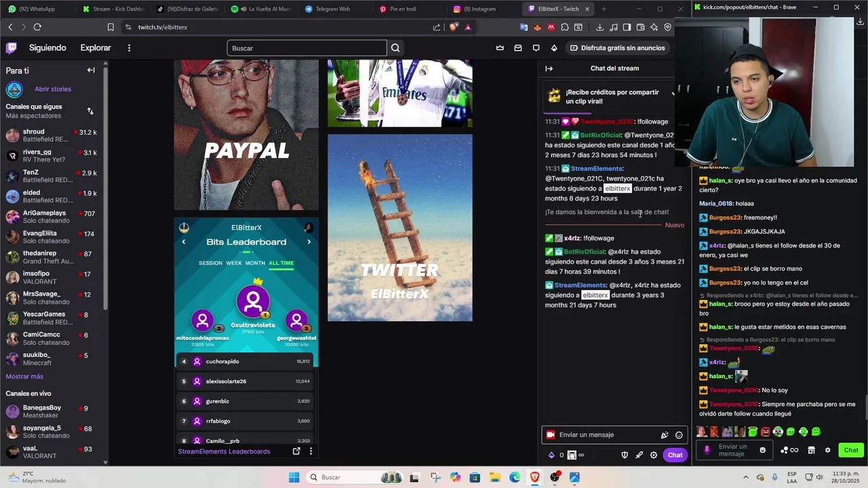Open Twitch chat settings gear
868x488 pixels.
(x=654, y=455)
